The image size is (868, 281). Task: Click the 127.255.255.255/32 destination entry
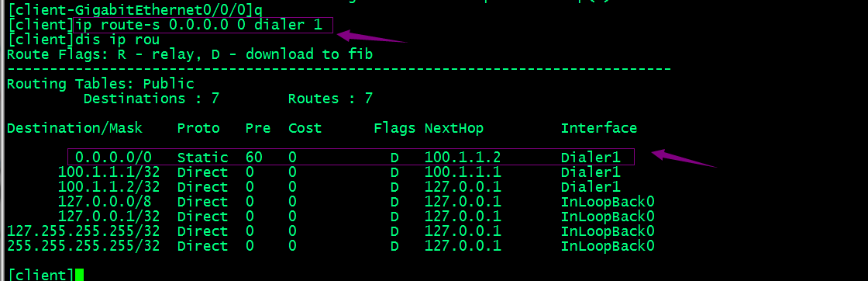coord(83,231)
